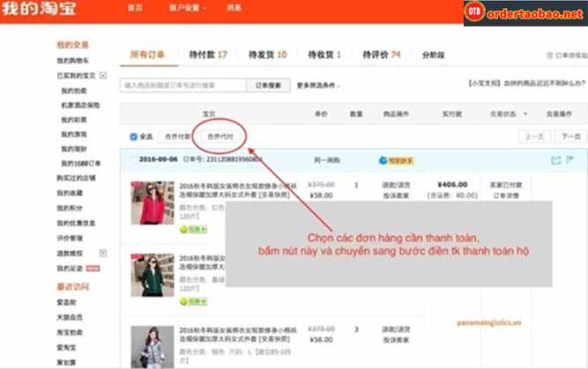Viewport: 588px width, 369px height.
Task: Expand the 退款维权 expander box
Action: (103, 254)
